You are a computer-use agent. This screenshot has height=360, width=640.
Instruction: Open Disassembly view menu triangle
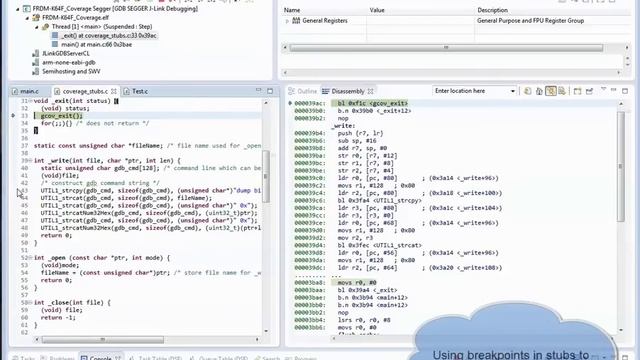603,90
